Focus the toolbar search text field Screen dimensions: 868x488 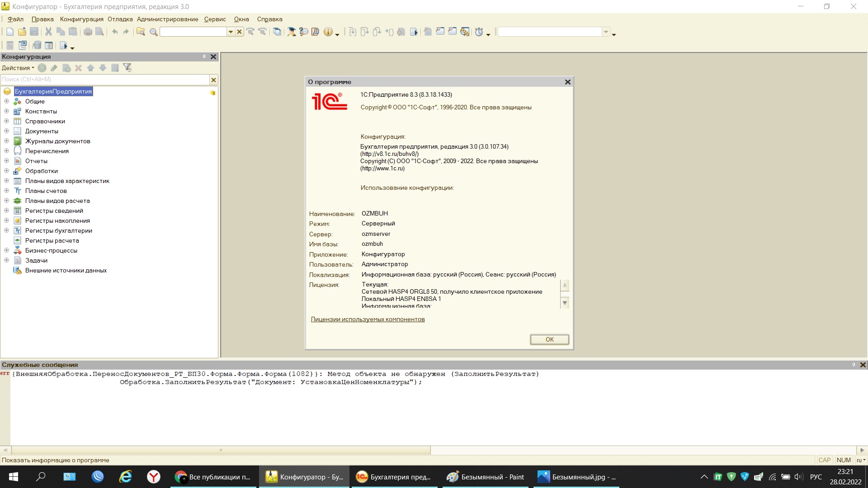pos(193,32)
